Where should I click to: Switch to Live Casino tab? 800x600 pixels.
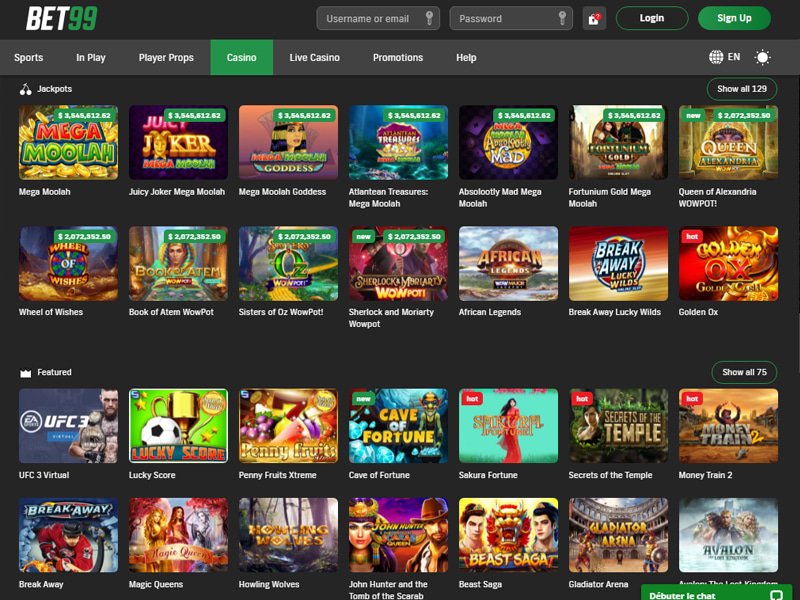pos(314,58)
